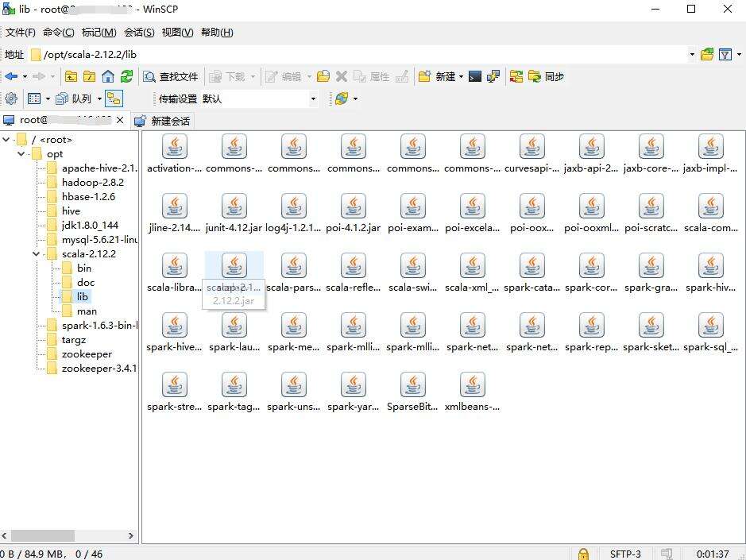
Task: Click the 新建 new button
Action: (x=437, y=76)
